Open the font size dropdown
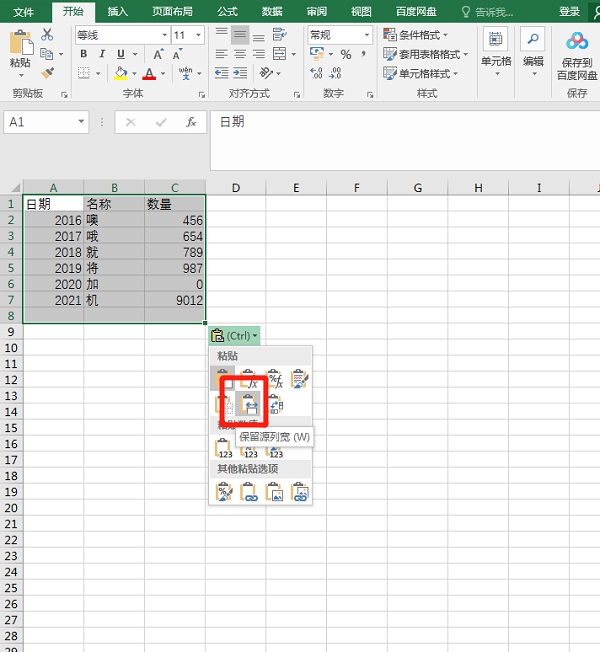Screen dimensions: 600x652 tap(208, 35)
